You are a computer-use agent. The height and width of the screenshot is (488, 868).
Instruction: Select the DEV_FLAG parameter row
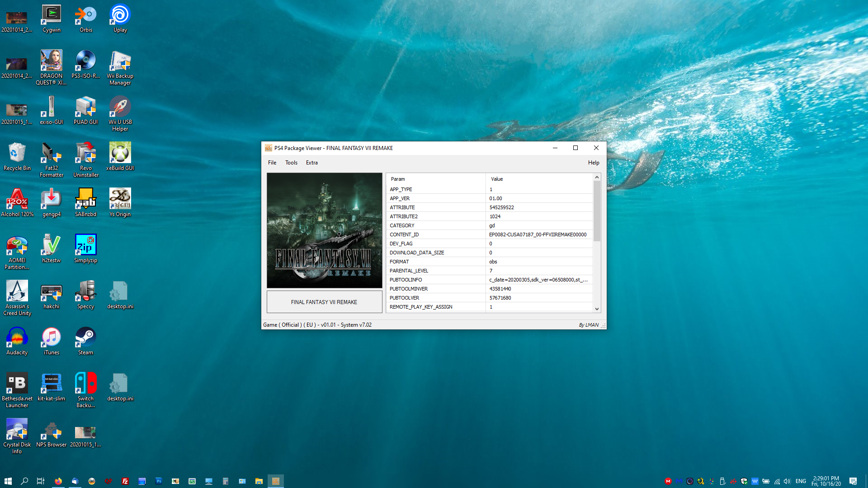click(x=490, y=244)
